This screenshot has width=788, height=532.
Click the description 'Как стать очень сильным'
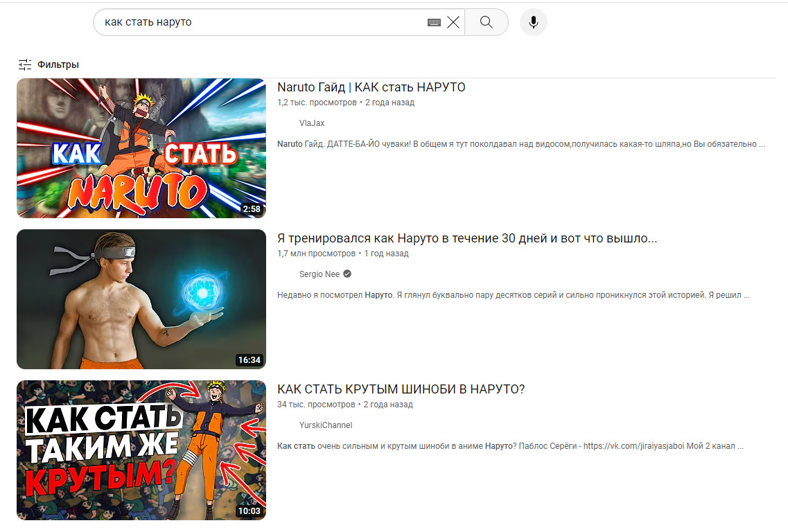pos(510,446)
